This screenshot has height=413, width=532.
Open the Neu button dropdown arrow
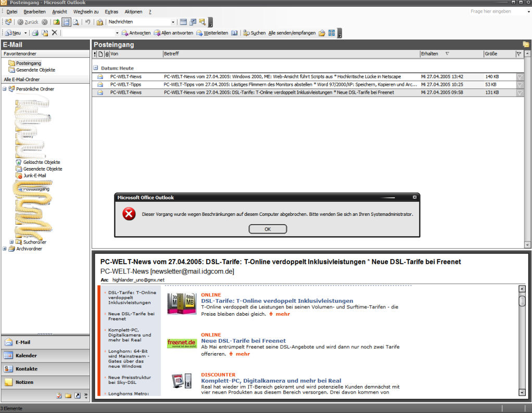26,33
